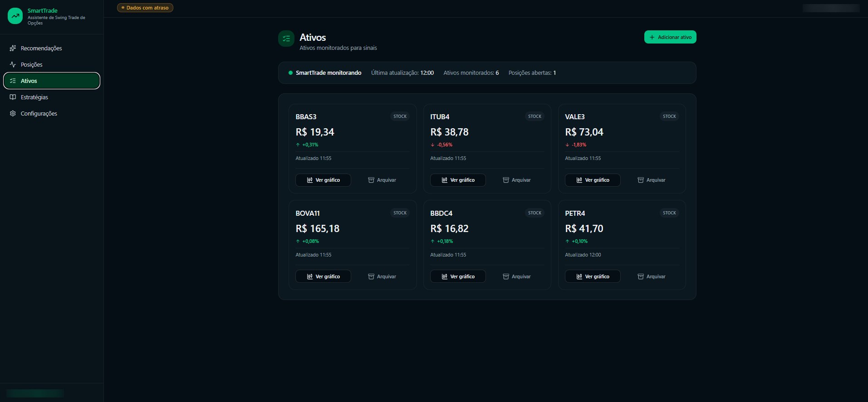Click the STOCK badge on VALE3 card
The image size is (868, 402).
(670, 116)
